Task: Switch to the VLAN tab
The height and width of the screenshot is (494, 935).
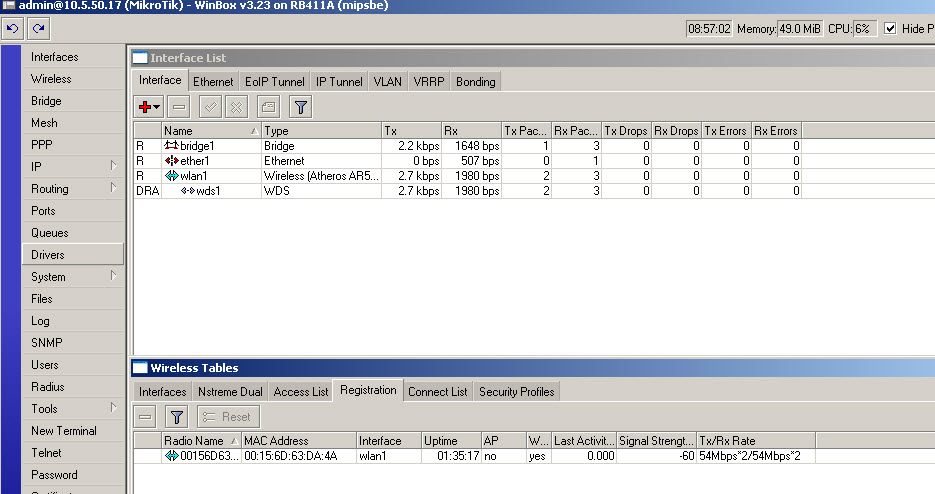Action: pyautogui.click(x=388, y=82)
